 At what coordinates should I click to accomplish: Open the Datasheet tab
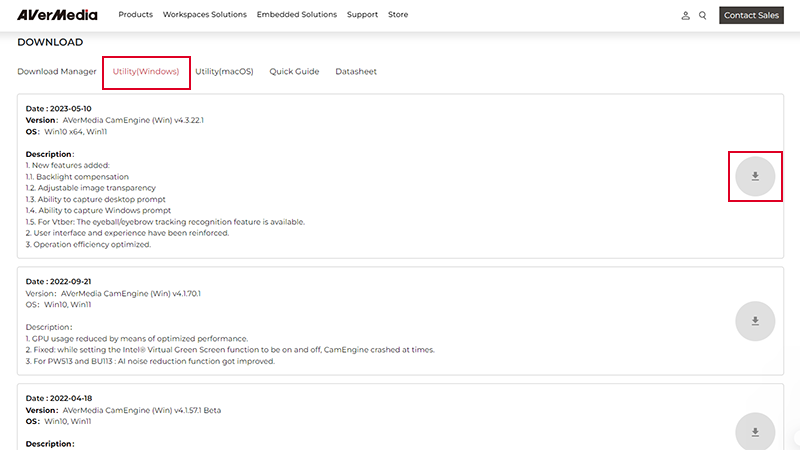click(x=356, y=71)
